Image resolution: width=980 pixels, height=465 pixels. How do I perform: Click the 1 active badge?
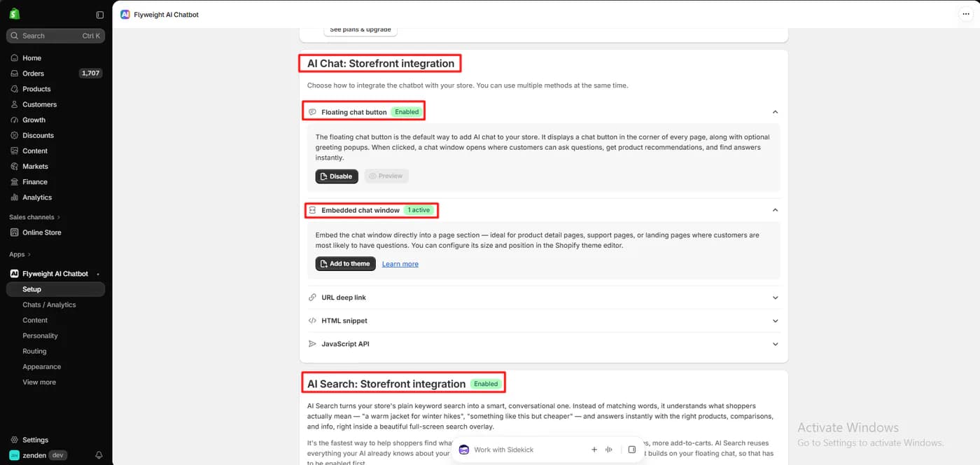click(419, 210)
